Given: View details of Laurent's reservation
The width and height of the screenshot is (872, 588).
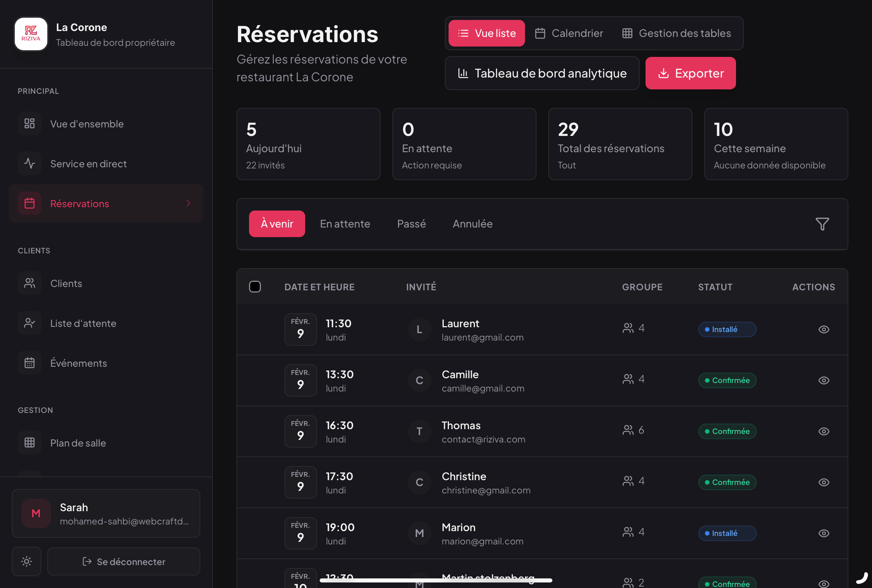Looking at the screenshot, I should 824,329.
